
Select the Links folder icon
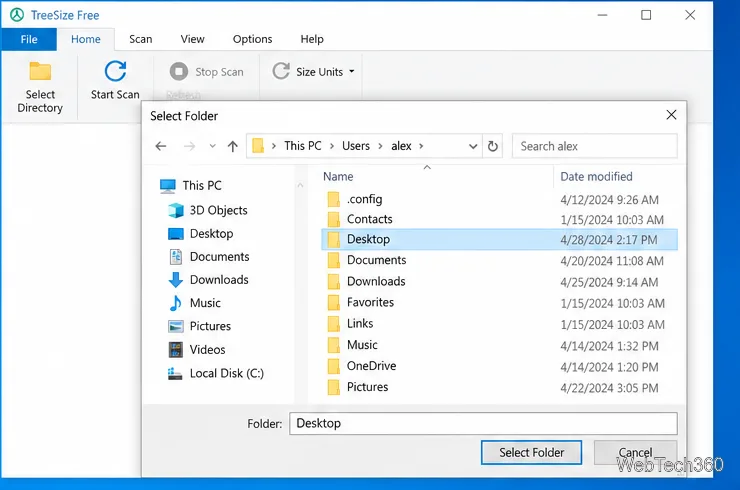click(x=334, y=323)
